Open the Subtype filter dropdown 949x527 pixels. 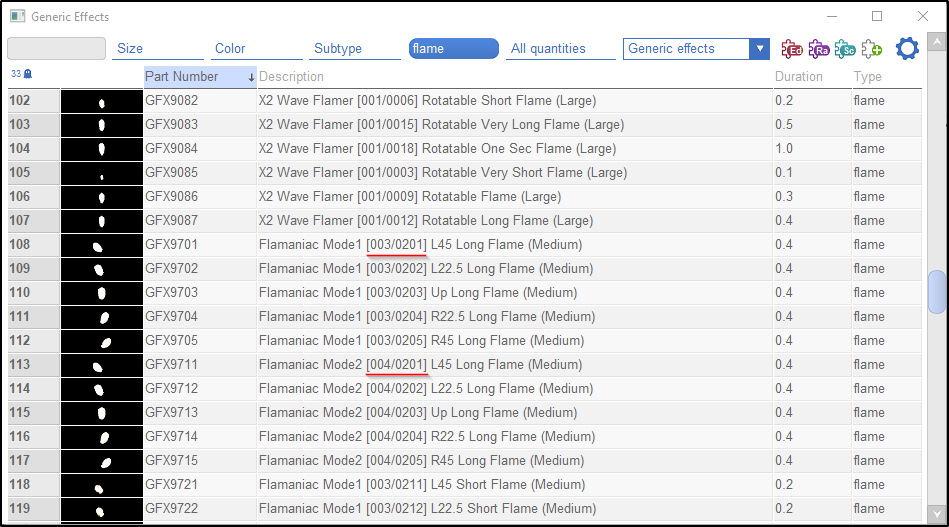click(x=355, y=49)
